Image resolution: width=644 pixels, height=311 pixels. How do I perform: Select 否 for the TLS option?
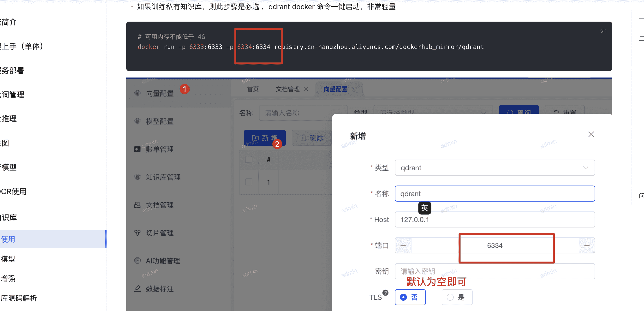click(410, 297)
